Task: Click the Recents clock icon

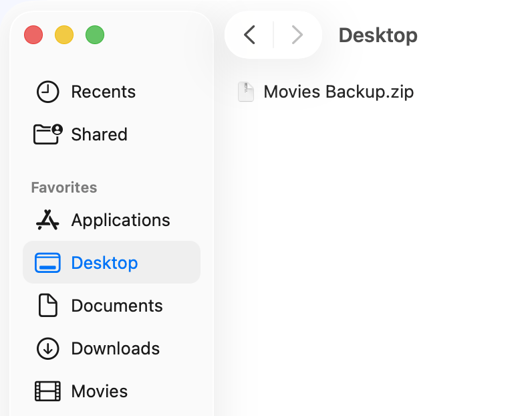Action: pyautogui.click(x=47, y=92)
